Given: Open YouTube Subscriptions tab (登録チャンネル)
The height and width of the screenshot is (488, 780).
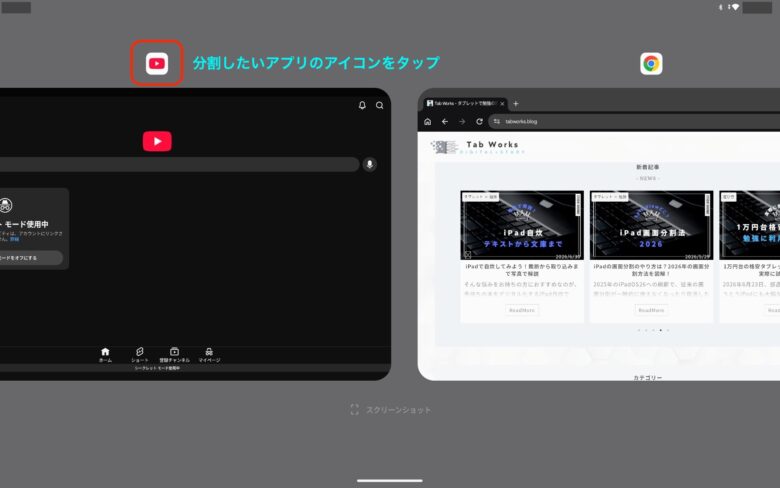Looking at the screenshot, I should click(174, 355).
